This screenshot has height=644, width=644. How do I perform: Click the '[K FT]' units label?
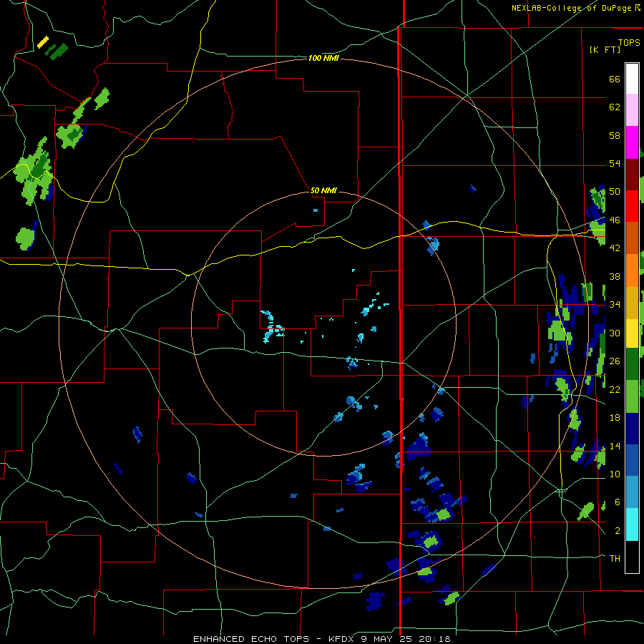[x=605, y=49]
